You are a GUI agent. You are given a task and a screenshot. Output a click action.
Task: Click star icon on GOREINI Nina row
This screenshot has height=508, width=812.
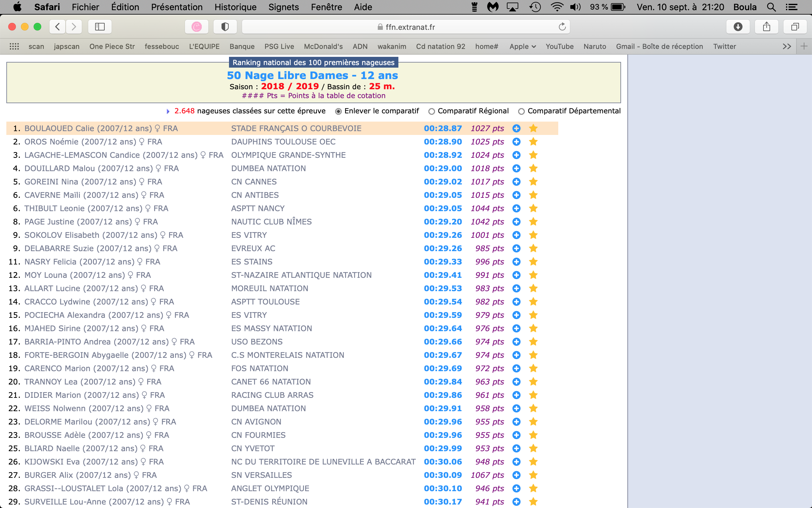[533, 182]
